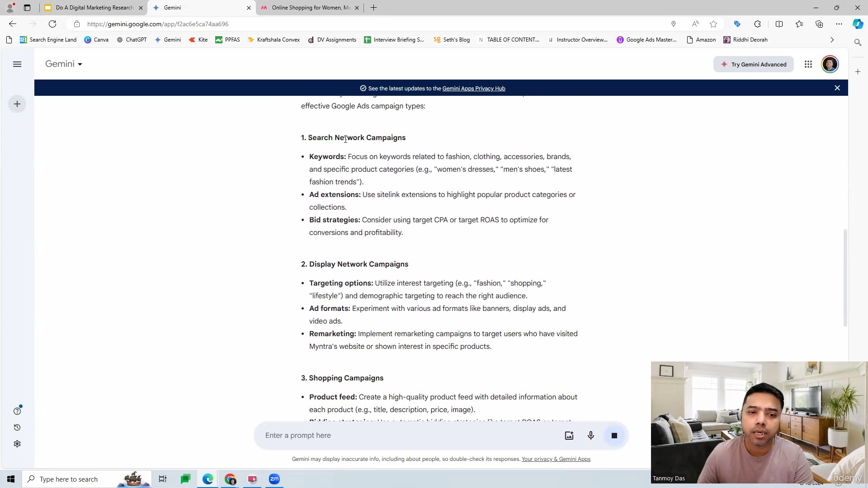View site information lock icon

tap(77, 24)
